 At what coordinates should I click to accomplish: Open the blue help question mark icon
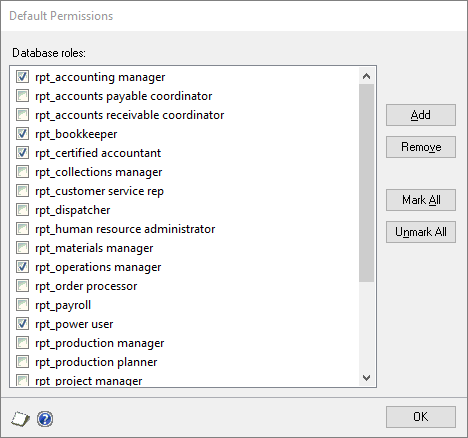click(x=45, y=419)
